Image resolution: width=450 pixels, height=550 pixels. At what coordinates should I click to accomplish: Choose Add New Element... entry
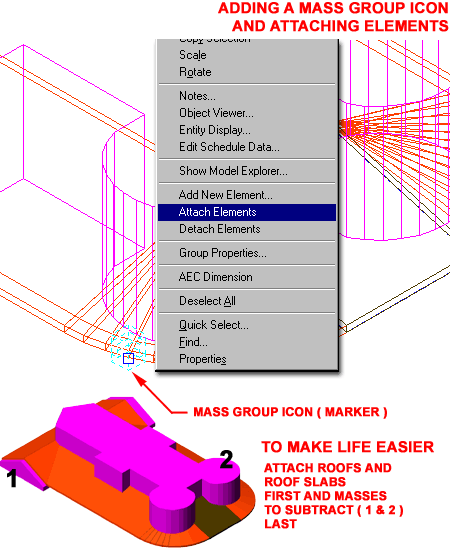click(247, 195)
